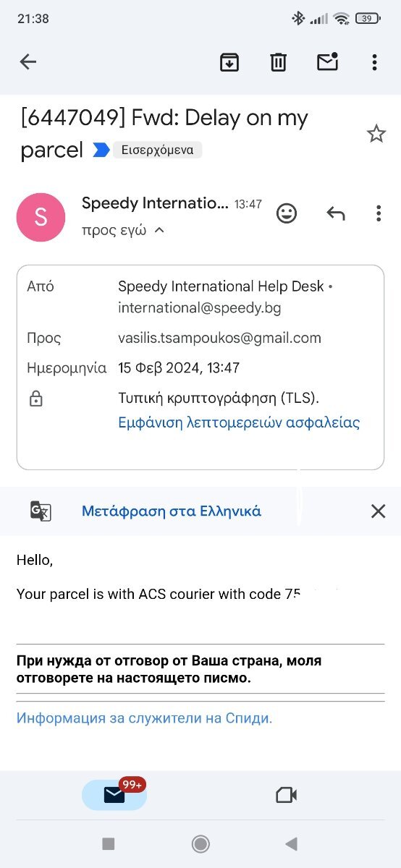Tap the Εισερχόμενα label chip
Image resolution: width=401 pixels, height=868 pixels.
(157, 150)
